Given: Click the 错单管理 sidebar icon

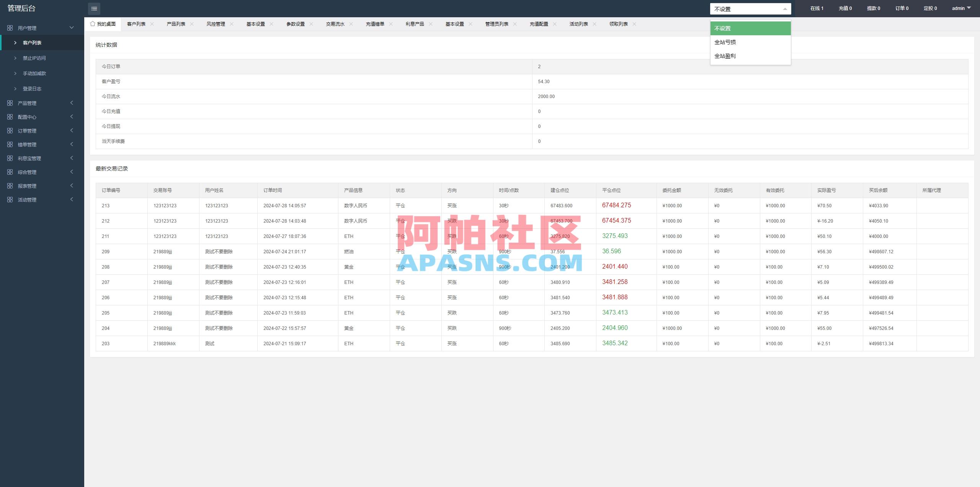Looking at the screenshot, I should pos(10,144).
